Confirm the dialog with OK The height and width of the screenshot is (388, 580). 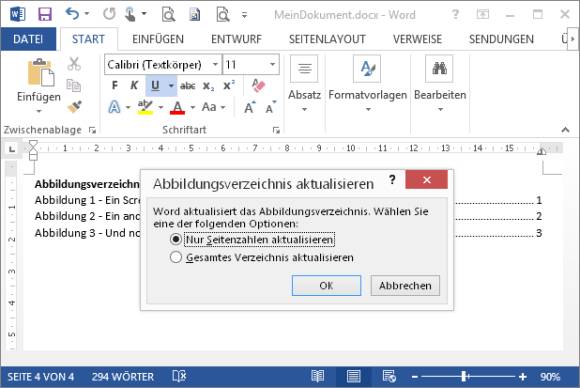(x=326, y=286)
